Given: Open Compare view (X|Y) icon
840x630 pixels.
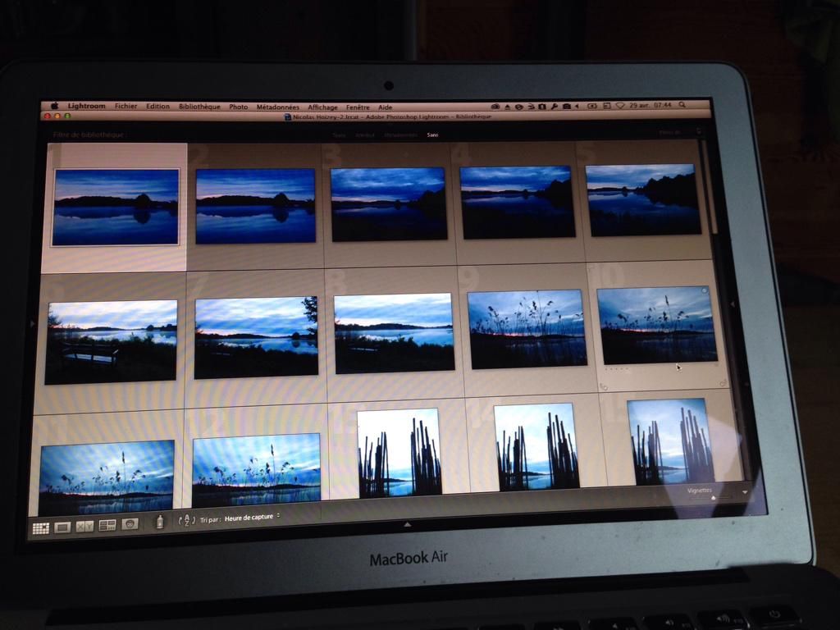Looking at the screenshot, I should coord(84,527).
